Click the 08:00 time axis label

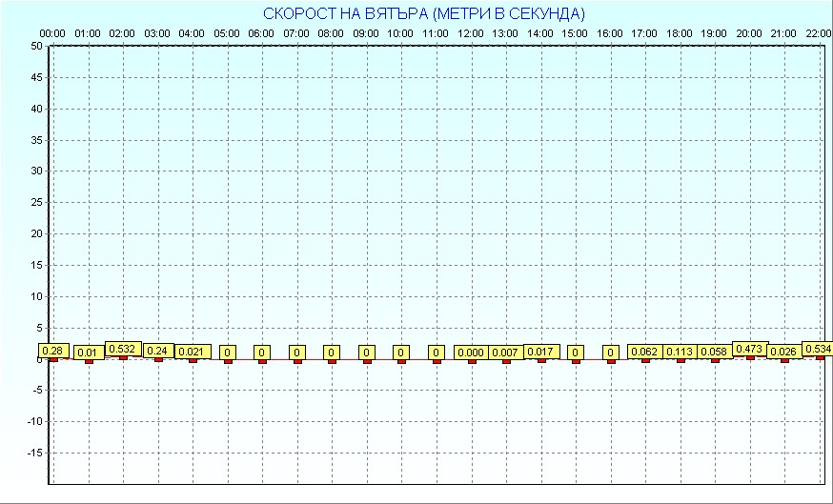(331, 33)
